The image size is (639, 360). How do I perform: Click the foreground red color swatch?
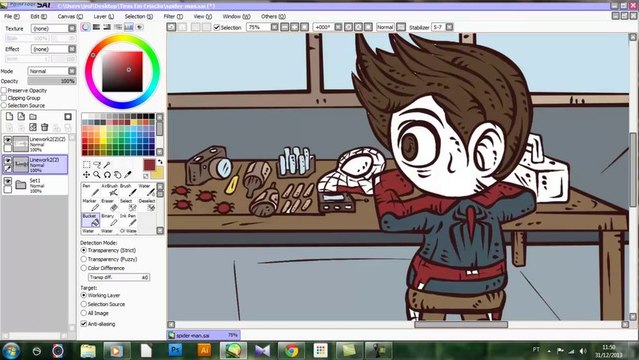pos(149,165)
